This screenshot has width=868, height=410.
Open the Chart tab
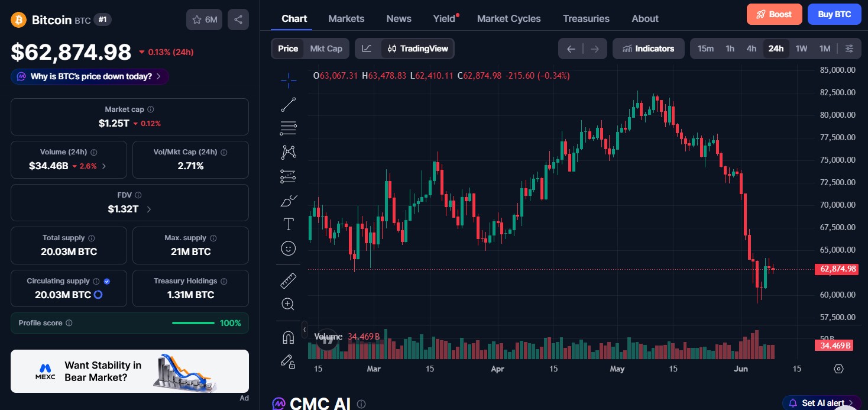pyautogui.click(x=294, y=18)
